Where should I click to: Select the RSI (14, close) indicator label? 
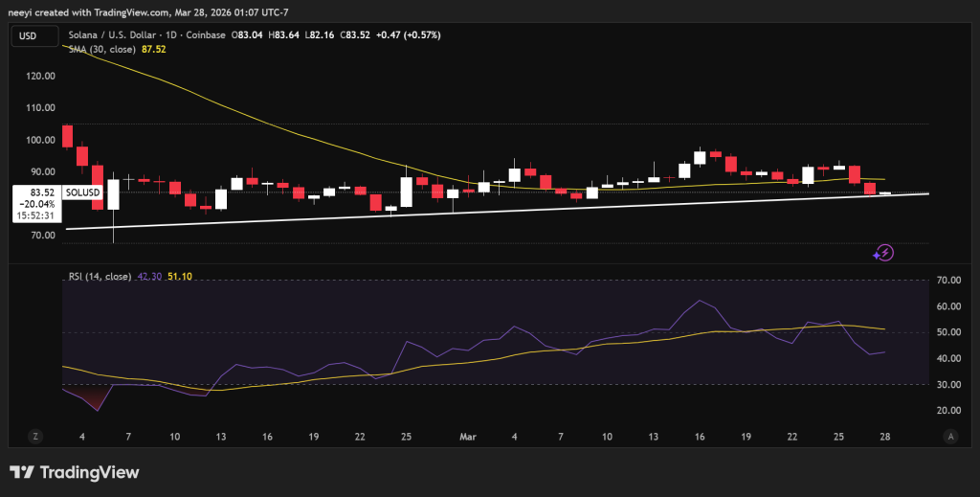click(x=100, y=277)
